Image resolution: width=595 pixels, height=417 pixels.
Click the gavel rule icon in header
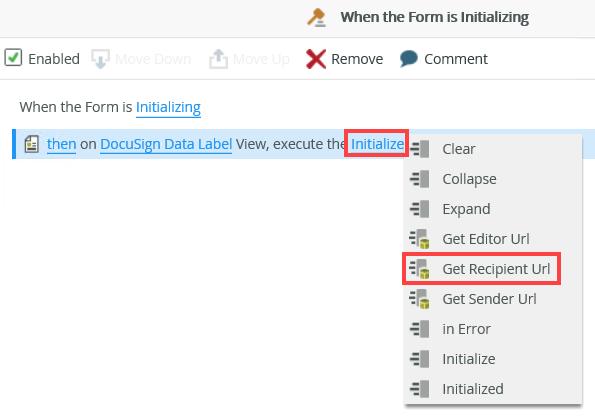tap(316, 17)
